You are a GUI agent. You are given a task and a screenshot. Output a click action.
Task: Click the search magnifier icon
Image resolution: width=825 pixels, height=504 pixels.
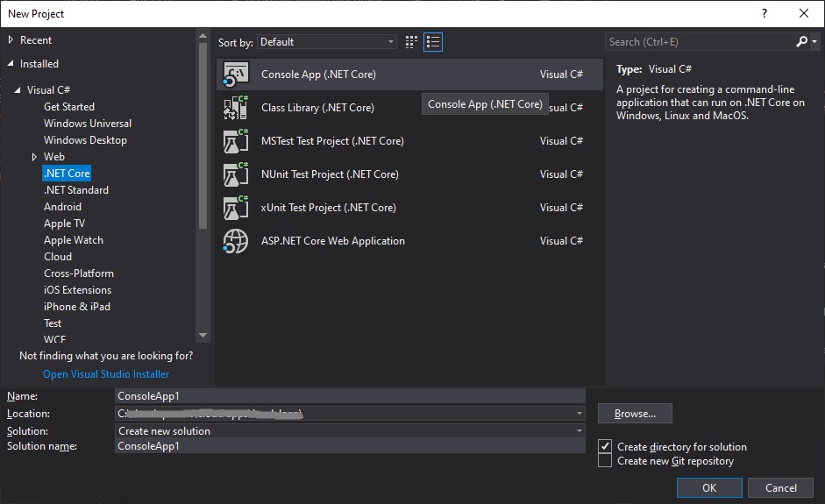click(802, 41)
